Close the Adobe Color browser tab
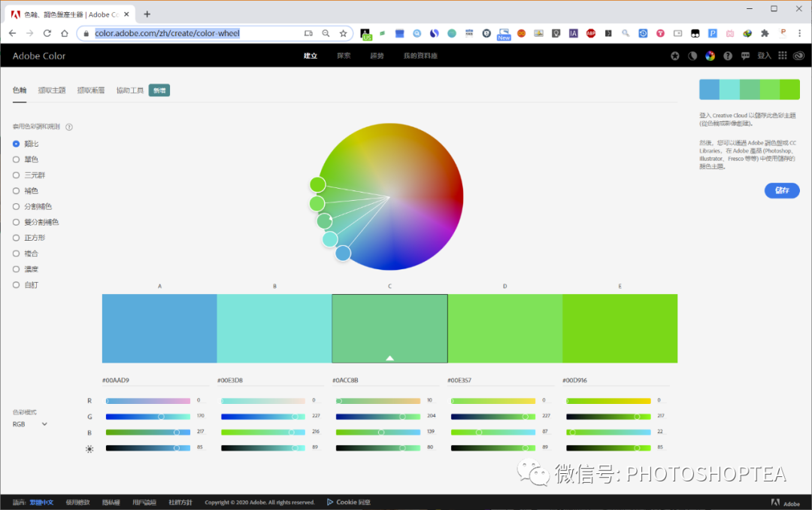The image size is (812, 510). [x=126, y=14]
